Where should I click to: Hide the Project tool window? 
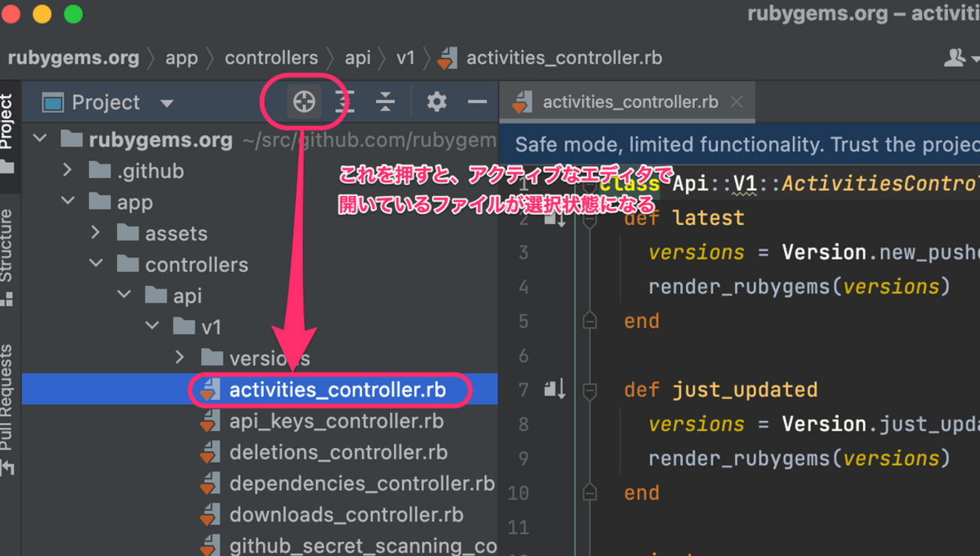click(x=477, y=102)
